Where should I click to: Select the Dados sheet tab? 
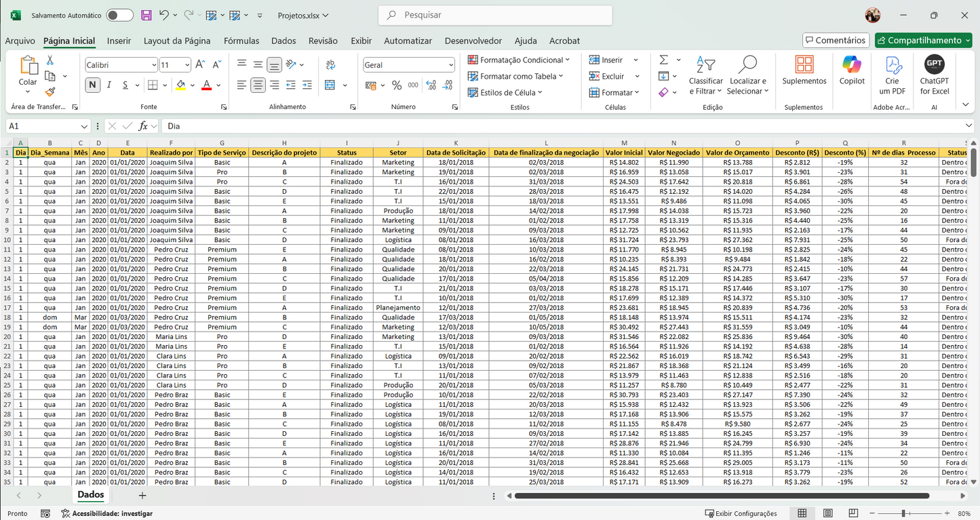90,494
